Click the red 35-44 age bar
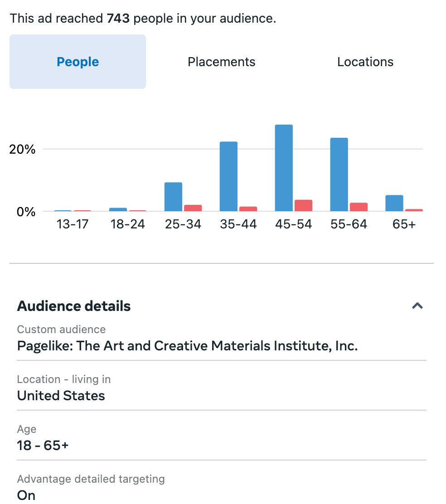Viewport: 446px width, 504px height. pos(248,209)
